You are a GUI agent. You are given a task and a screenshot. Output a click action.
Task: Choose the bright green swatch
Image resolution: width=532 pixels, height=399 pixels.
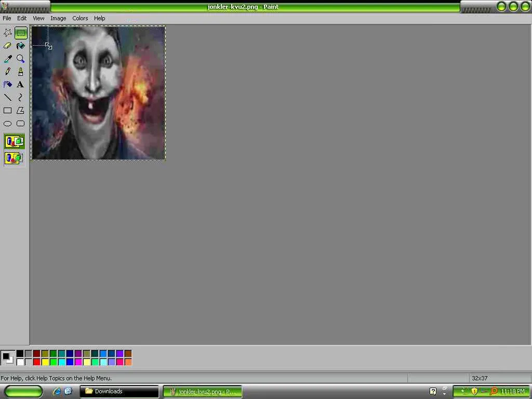(54, 362)
